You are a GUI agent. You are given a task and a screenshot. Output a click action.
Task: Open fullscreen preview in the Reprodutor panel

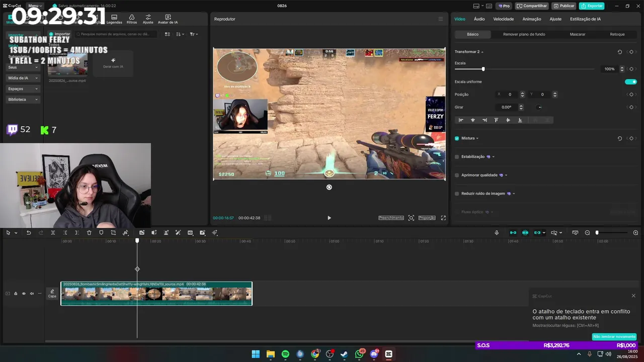443,218
